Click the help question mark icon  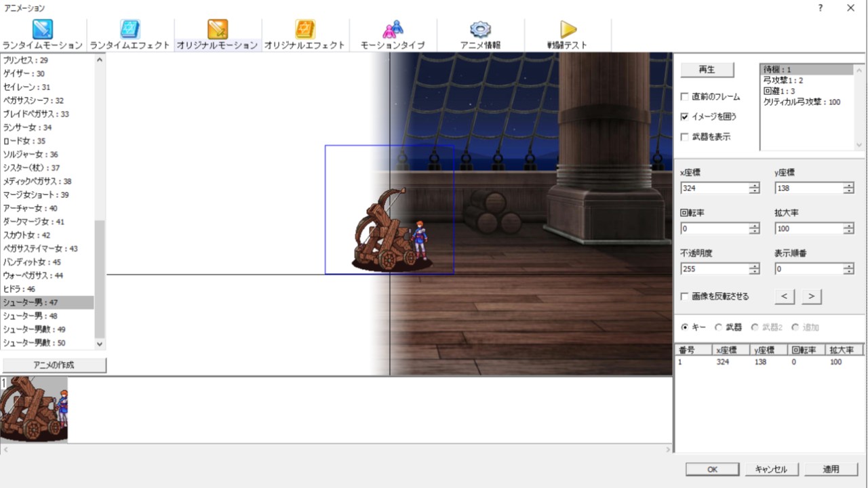click(820, 8)
